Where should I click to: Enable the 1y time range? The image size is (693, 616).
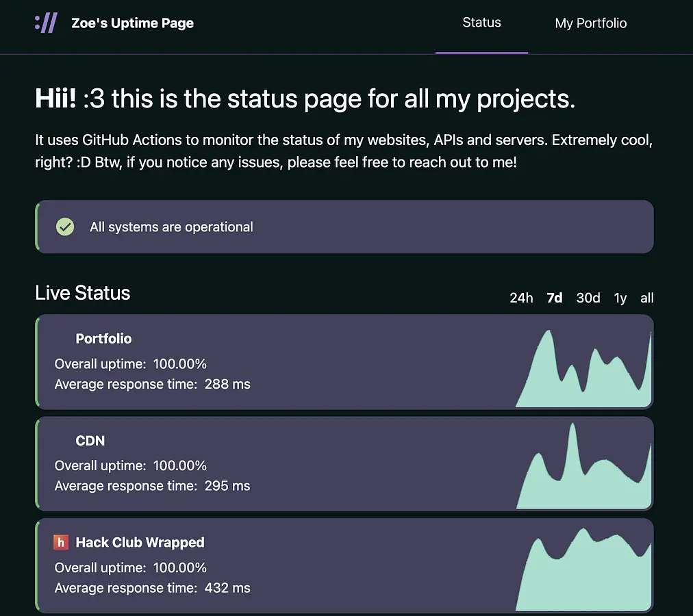620,298
